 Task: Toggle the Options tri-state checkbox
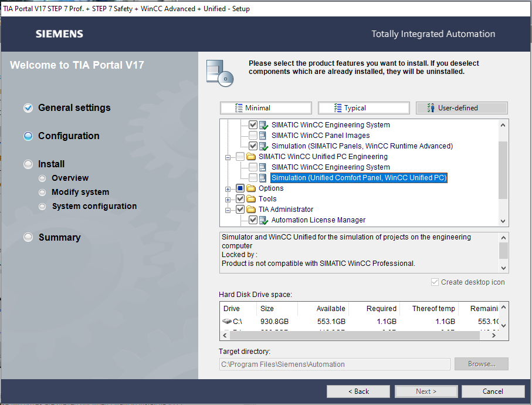[240, 188]
